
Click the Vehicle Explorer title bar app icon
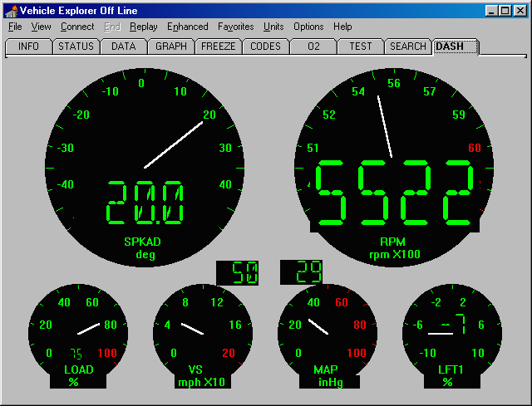(11, 11)
